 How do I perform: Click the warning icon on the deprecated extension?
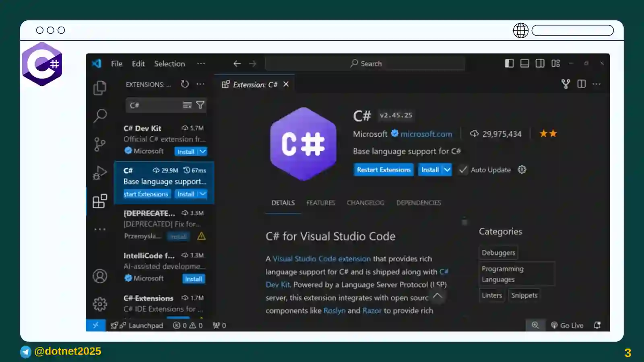point(202,236)
